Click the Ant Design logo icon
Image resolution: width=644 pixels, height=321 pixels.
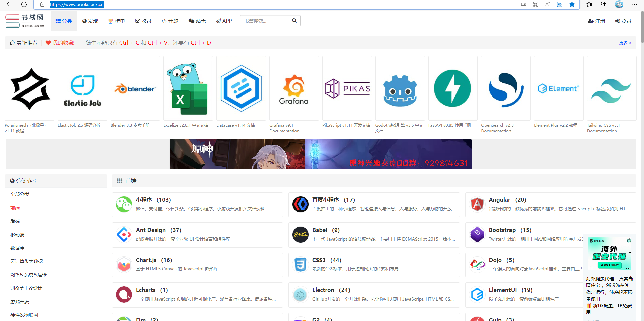124,235
